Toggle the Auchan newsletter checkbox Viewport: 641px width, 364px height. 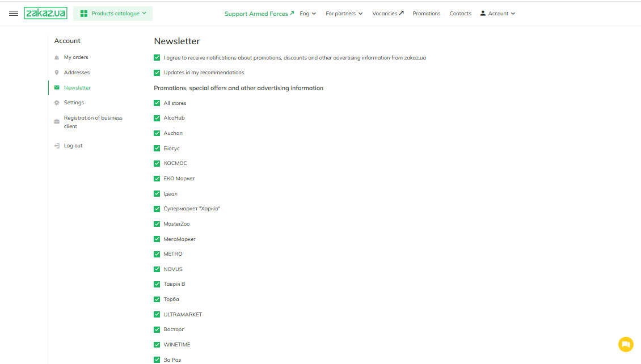(157, 133)
